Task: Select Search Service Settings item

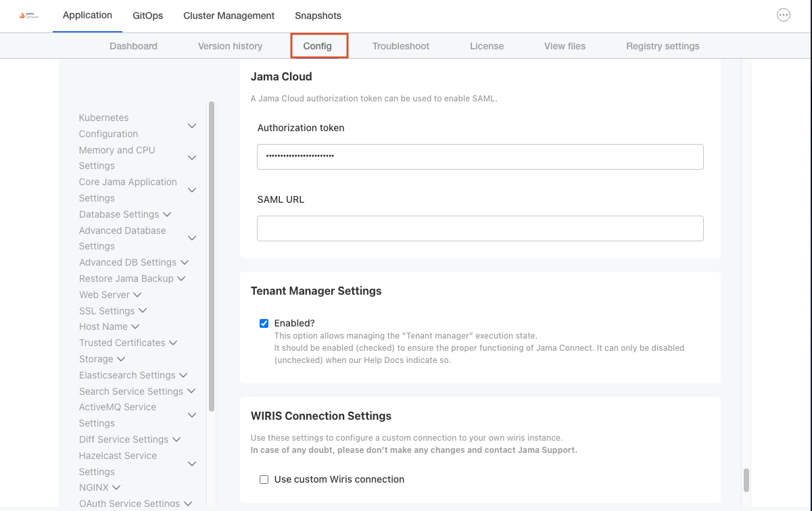Action: (131, 391)
